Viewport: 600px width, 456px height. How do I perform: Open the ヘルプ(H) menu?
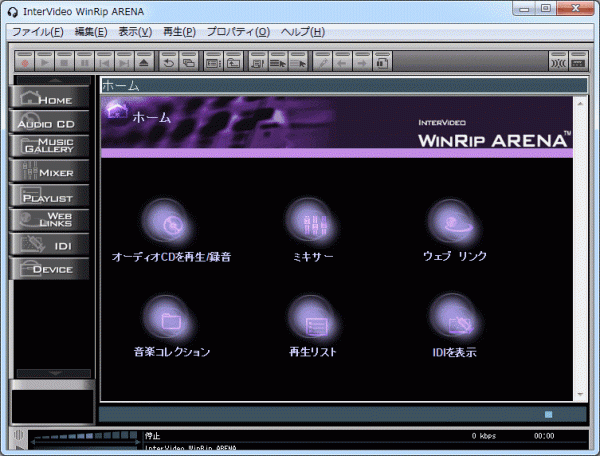303,31
